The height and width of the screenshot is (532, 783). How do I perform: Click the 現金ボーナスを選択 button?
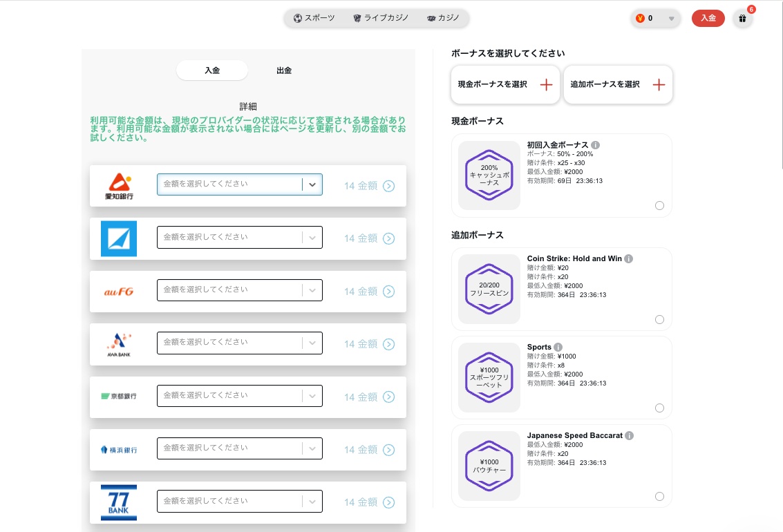(505, 85)
